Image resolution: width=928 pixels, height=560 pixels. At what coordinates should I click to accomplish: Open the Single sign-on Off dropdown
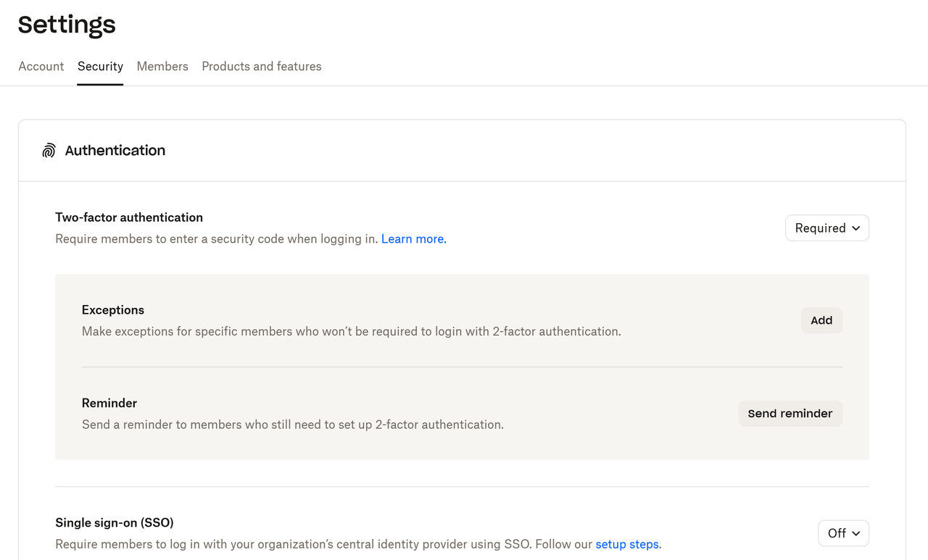pos(843,533)
